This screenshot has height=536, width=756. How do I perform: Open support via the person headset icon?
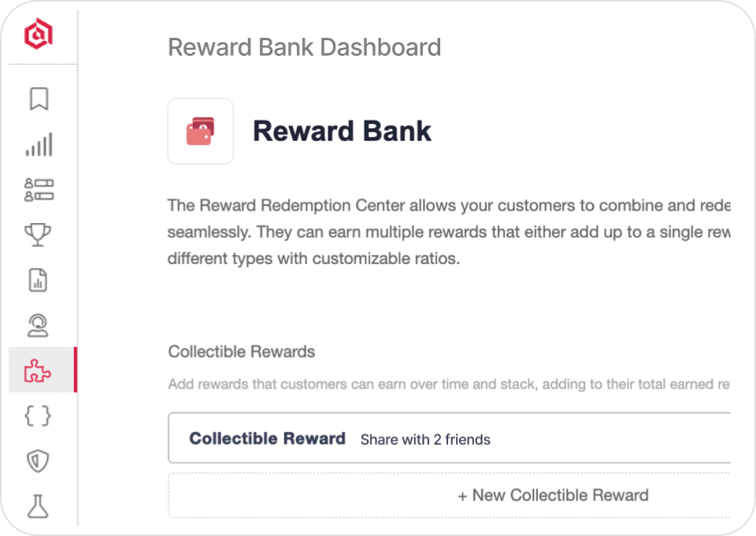[37, 325]
